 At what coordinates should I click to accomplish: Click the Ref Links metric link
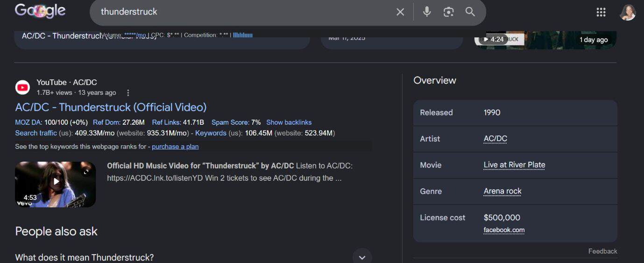pyautogui.click(x=166, y=122)
